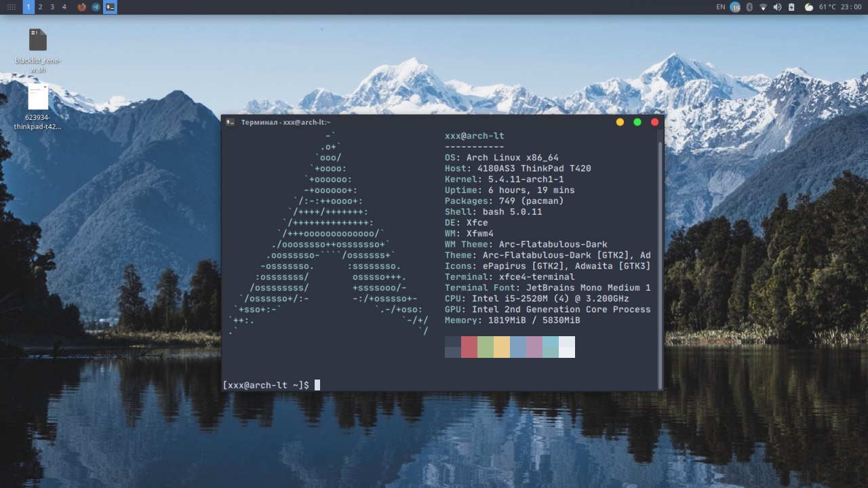Click the 'GPU: Intel 2nd Generation' line
Viewport: 868px width, 488px height.
(548, 309)
